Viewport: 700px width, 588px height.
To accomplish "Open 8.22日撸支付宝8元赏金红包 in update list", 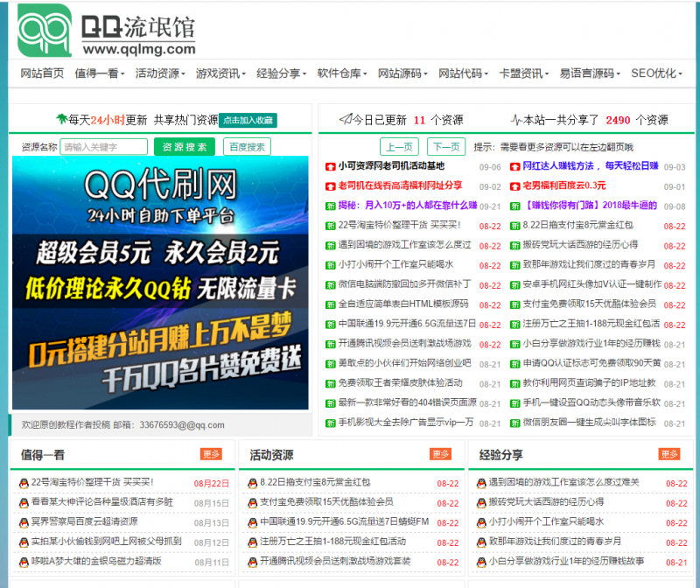I will click(x=578, y=226).
